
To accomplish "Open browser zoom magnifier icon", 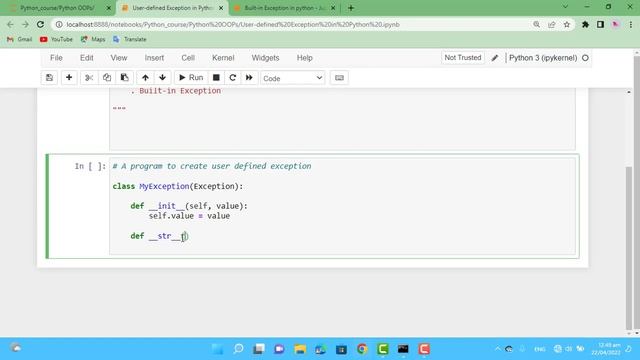I will (x=536, y=24).
